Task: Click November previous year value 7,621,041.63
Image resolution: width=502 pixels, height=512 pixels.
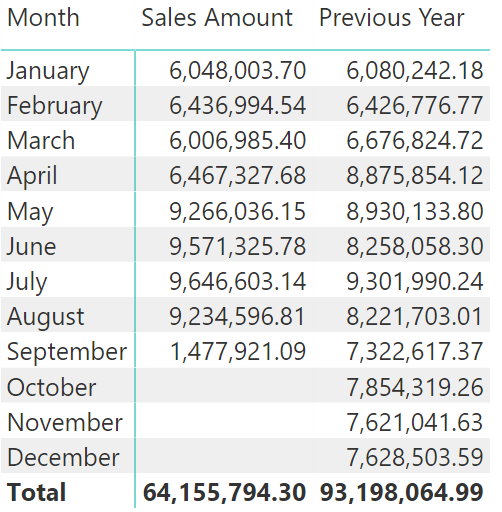Action: pos(415,422)
